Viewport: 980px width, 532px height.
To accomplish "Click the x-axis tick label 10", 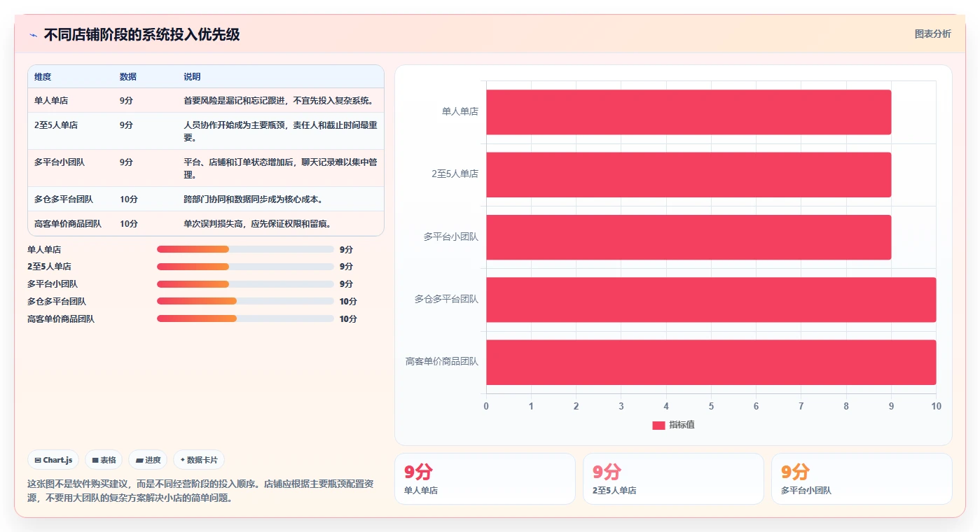I will (x=936, y=406).
